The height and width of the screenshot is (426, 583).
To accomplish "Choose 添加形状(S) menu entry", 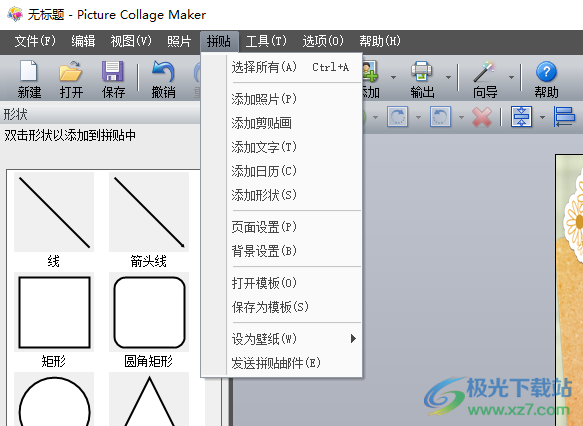I will coord(294,195).
